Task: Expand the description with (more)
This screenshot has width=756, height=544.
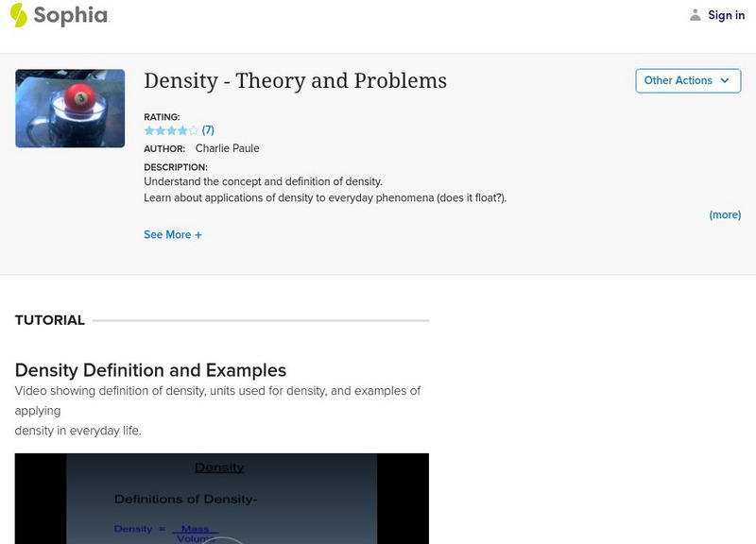Action: pyautogui.click(x=725, y=215)
